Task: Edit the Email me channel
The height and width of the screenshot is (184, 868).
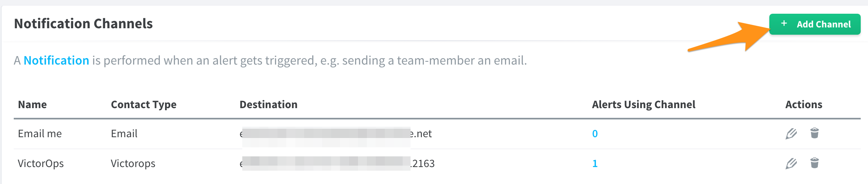Action: point(791,134)
